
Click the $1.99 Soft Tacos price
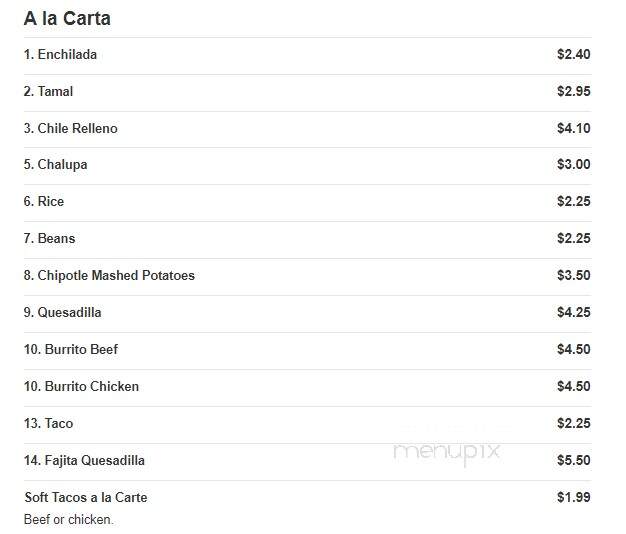click(x=574, y=497)
